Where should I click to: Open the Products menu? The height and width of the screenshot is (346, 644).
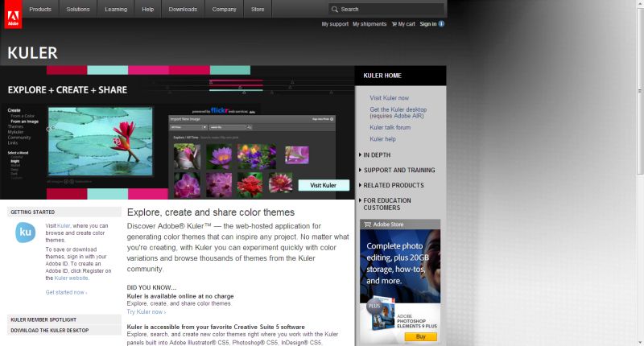[40, 9]
